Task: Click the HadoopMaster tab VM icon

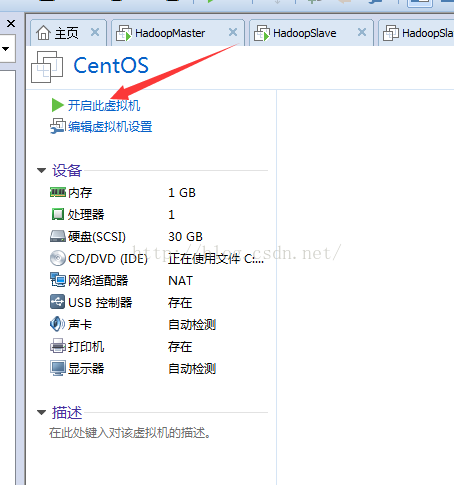Action: tap(124, 33)
